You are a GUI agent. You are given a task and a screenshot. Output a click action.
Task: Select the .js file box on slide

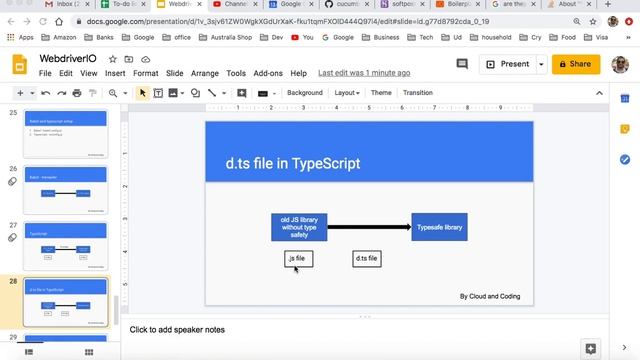299,259
